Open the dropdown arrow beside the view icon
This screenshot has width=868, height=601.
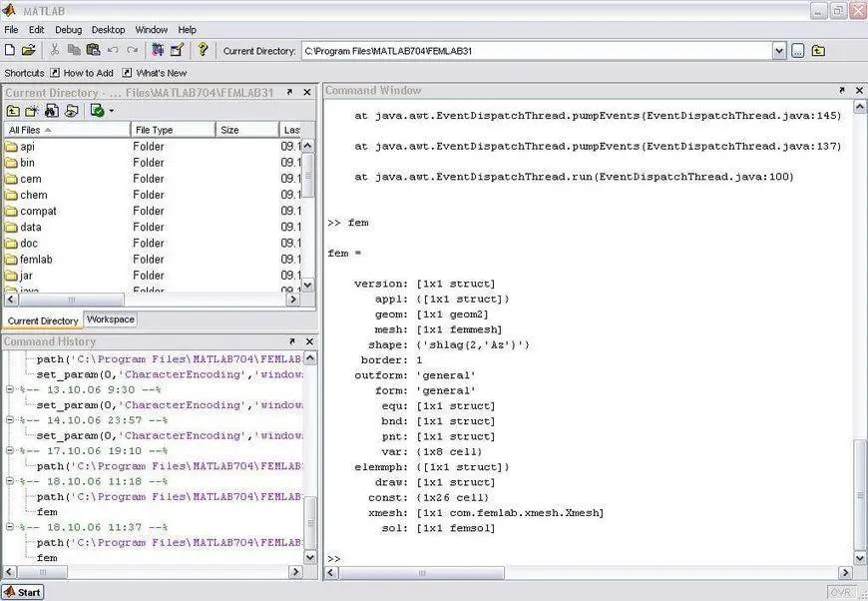click(112, 111)
